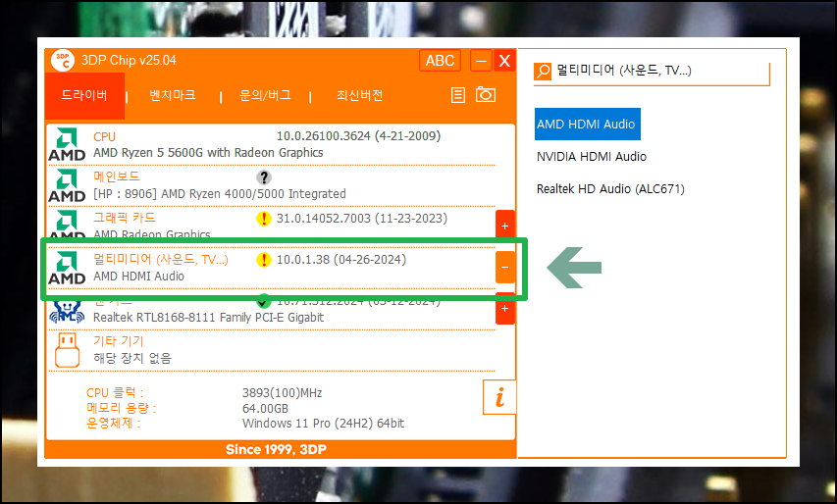Click the question mark icon on 메인보드

pos(264,177)
